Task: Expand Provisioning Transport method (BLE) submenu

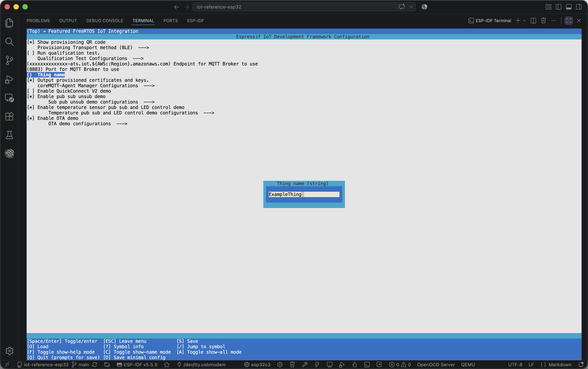Action: point(93,48)
